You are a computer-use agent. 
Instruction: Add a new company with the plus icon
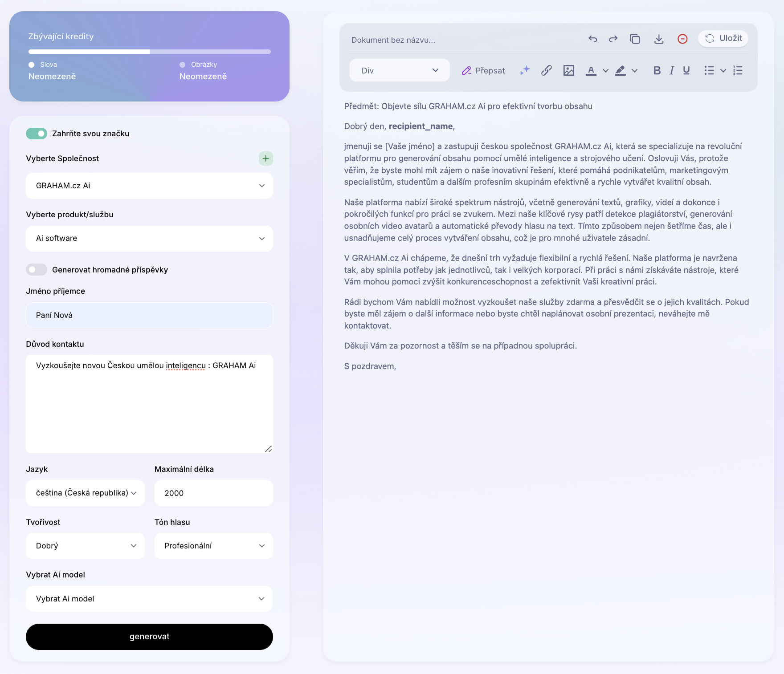coord(265,158)
